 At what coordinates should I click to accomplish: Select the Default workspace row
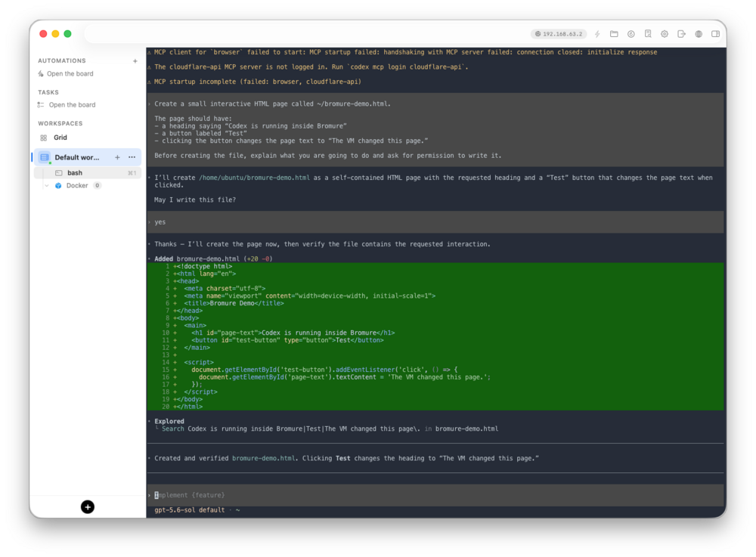(x=87, y=157)
